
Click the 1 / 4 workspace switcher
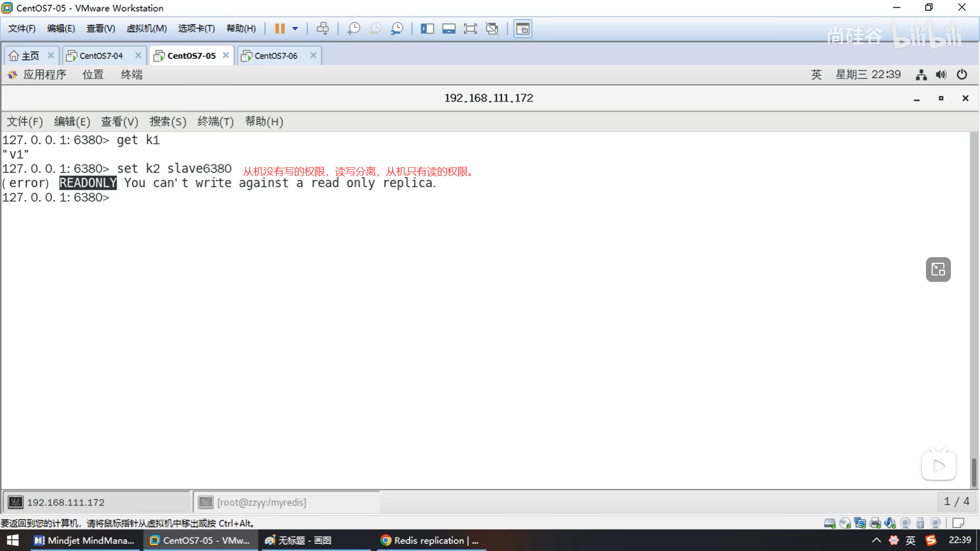click(x=956, y=502)
